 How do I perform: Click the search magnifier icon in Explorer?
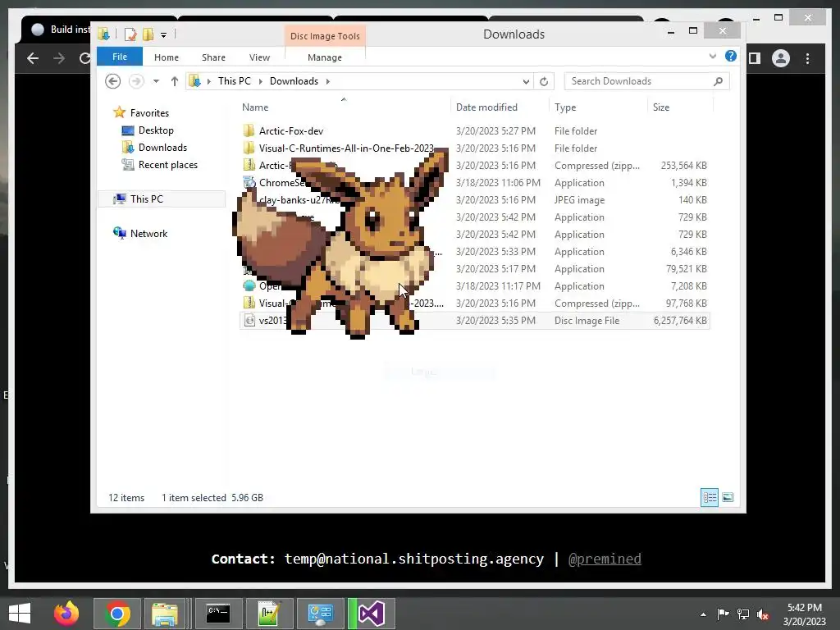point(719,81)
